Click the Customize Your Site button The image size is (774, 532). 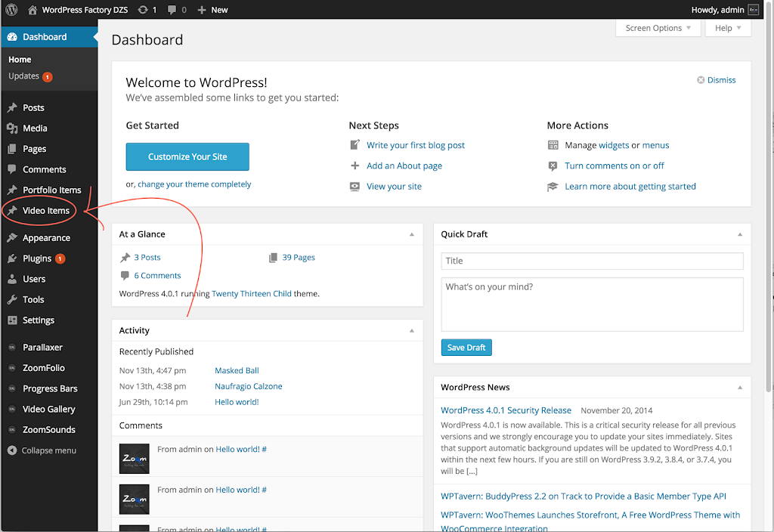coord(187,157)
